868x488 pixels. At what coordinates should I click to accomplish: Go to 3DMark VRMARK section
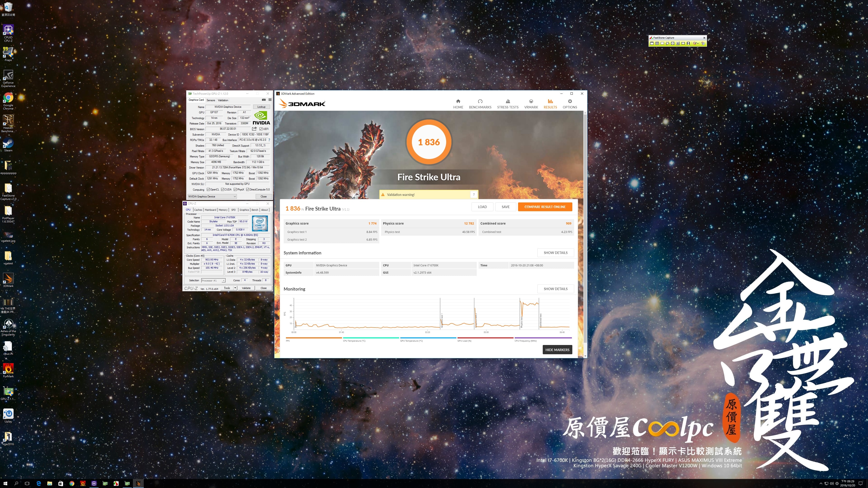(531, 104)
